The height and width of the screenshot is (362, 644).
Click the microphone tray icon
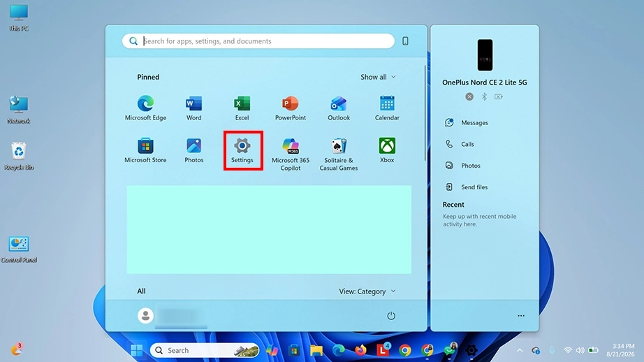click(552, 351)
